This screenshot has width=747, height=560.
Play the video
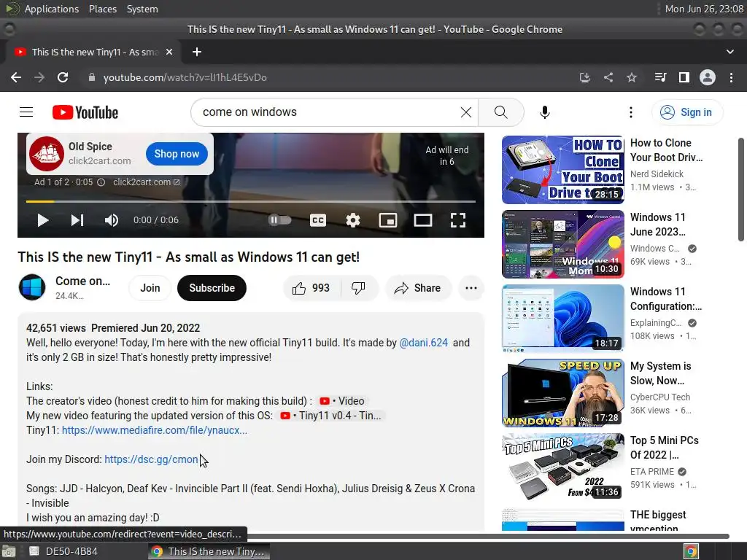[x=43, y=220]
